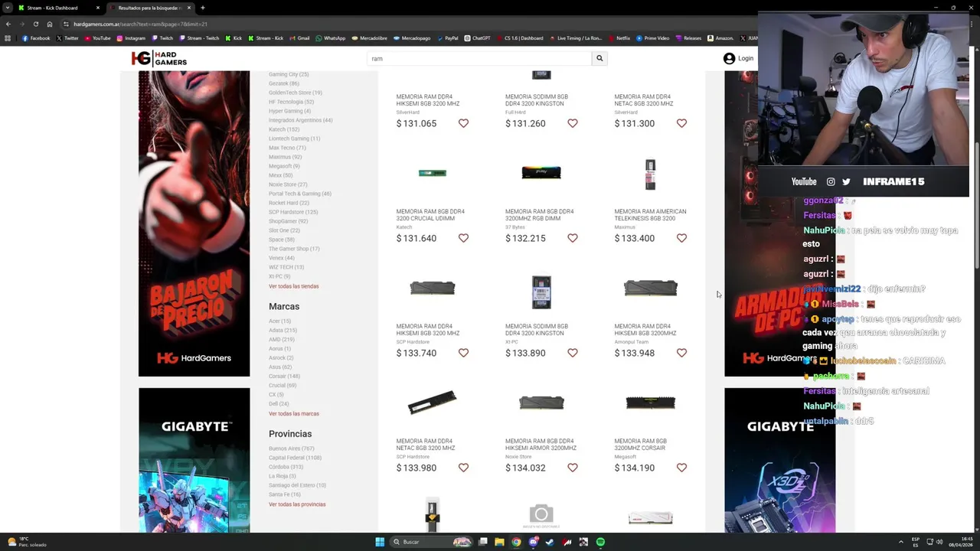Viewport: 980px width, 551px height.
Task: Reload the browser page
Action: (35, 24)
